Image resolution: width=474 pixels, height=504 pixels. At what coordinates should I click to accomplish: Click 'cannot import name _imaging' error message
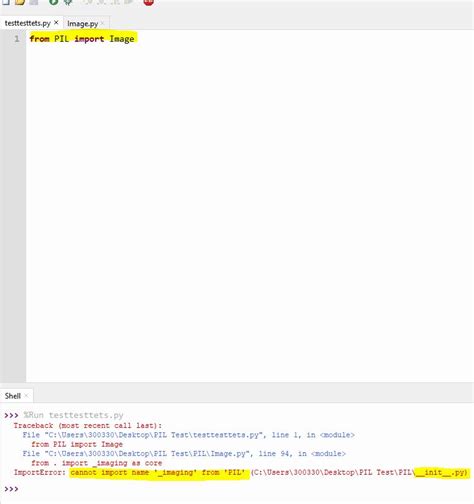tap(158, 472)
